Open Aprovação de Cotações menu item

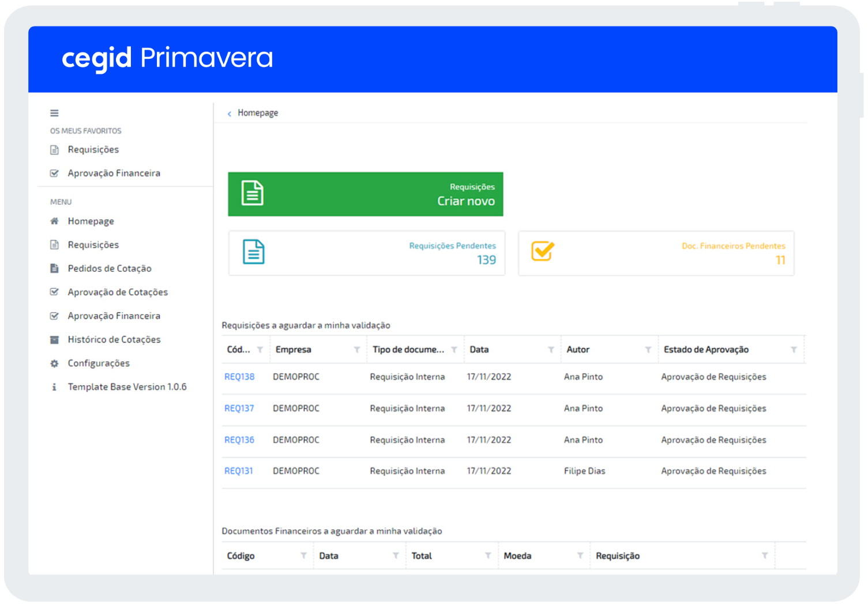(x=118, y=292)
